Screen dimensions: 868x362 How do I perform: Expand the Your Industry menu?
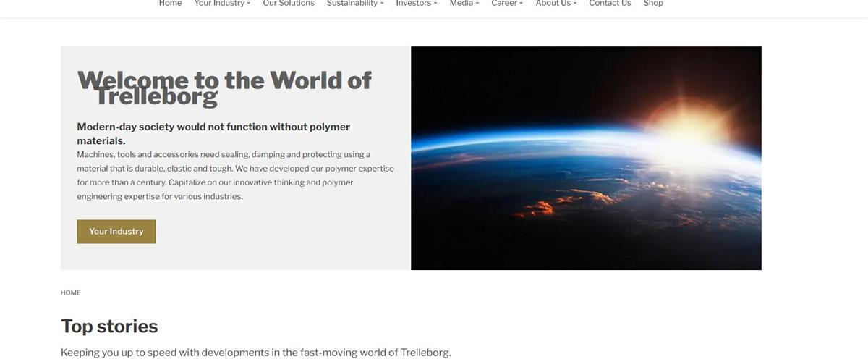point(222,4)
